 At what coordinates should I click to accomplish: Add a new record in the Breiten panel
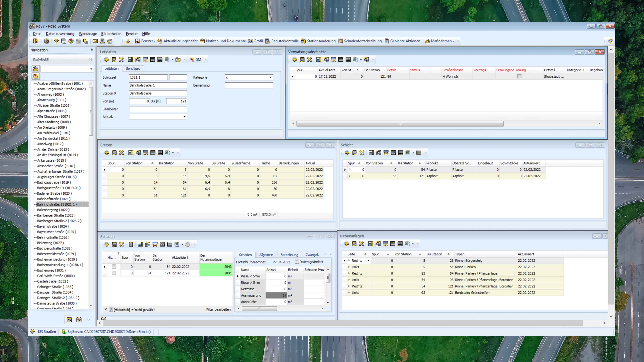[x=107, y=153]
